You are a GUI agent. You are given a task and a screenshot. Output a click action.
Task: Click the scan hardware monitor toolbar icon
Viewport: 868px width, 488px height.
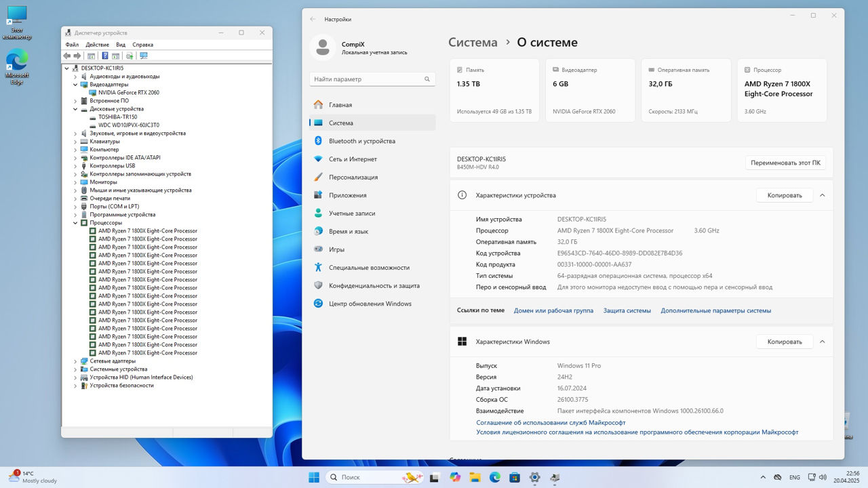tap(143, 56)
